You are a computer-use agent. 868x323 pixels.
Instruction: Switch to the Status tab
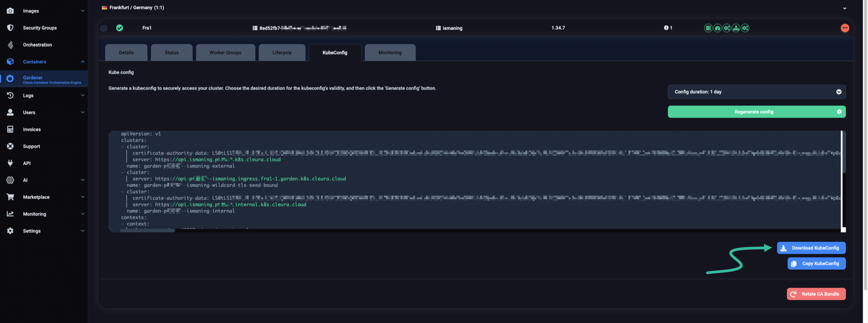(172, 52)
